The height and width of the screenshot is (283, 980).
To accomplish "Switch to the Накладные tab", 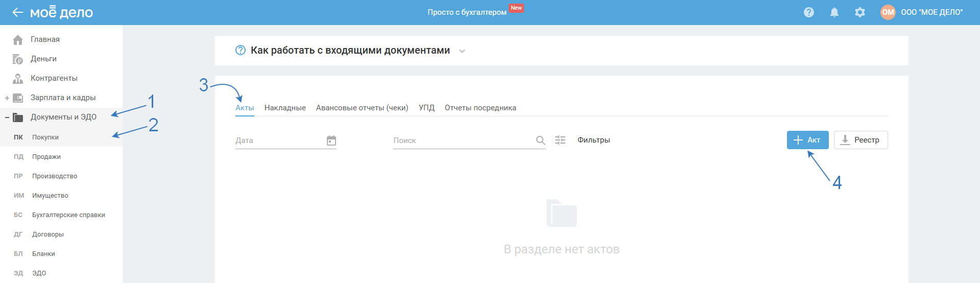I will (285, 108).
